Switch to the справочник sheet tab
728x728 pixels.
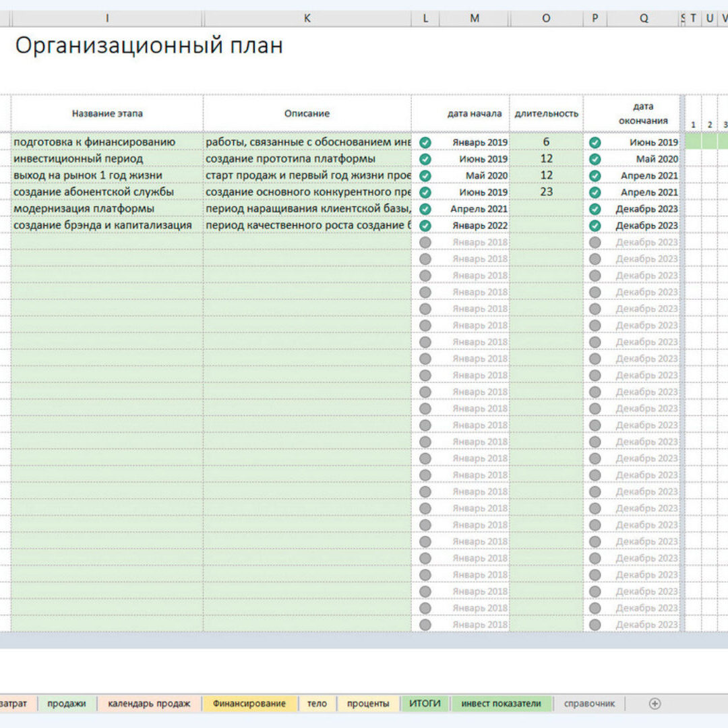(x=588, y=703)
